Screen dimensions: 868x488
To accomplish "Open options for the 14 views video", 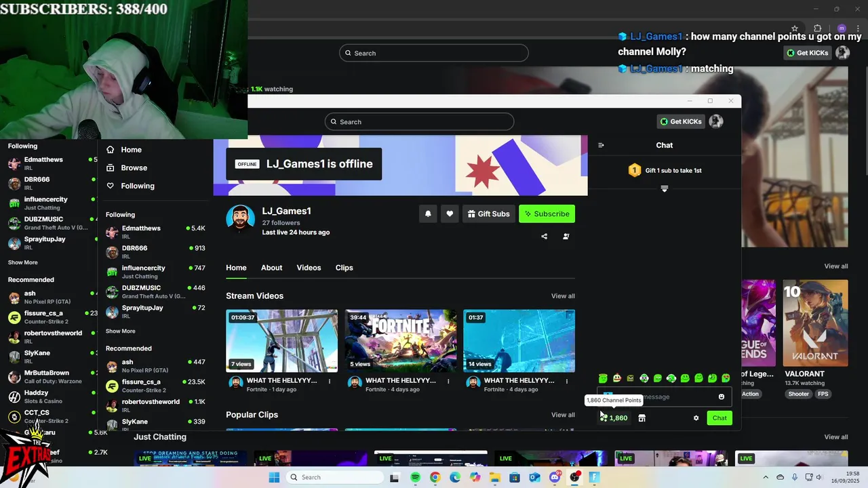I will 567,382.
